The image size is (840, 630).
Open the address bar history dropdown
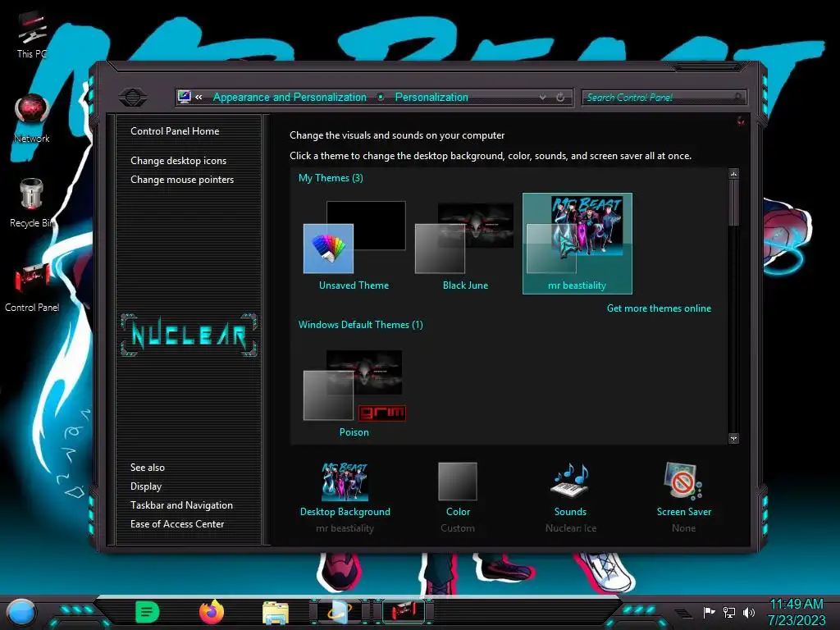point(543,98)
